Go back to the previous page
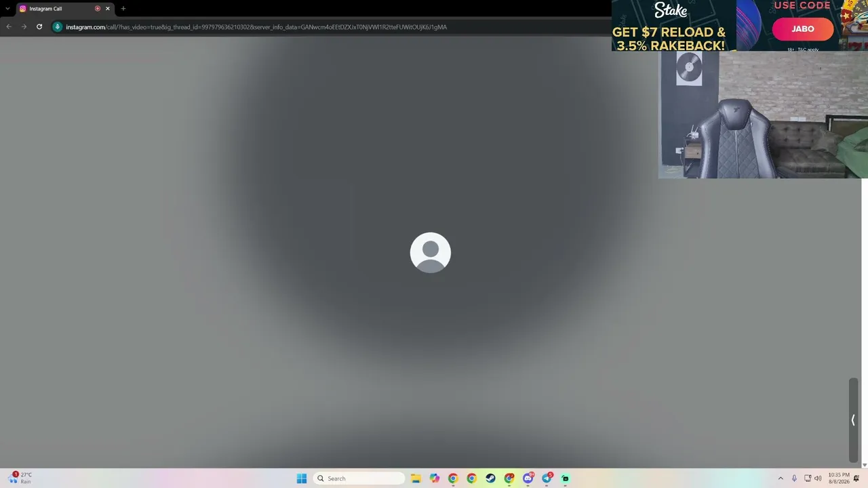Image resolution: width=868 pixels, height=488 pixels. pos(9,27)
